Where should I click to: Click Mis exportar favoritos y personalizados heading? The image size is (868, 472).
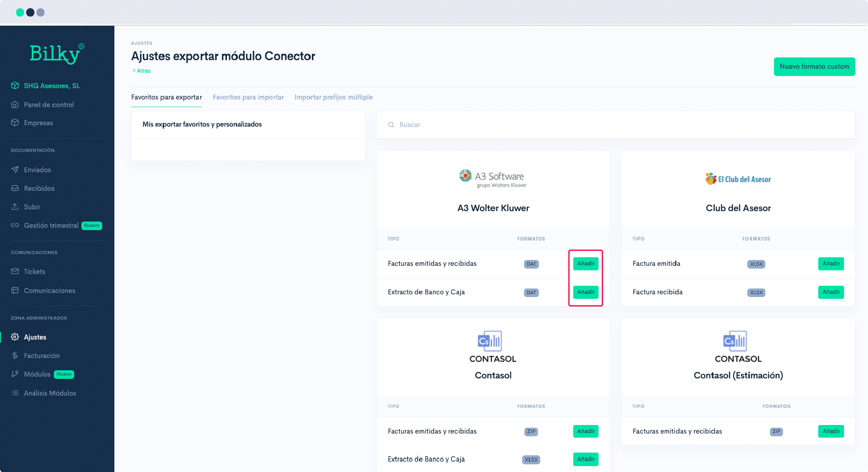pyautogui.click(x=202, y=124)
